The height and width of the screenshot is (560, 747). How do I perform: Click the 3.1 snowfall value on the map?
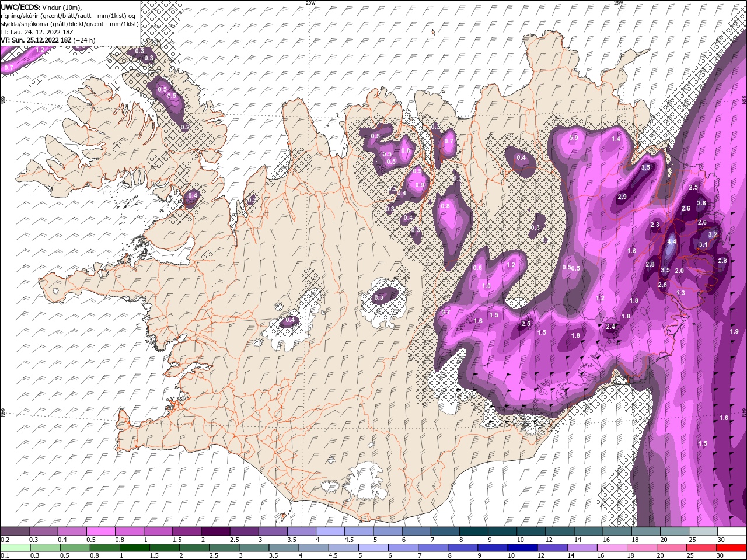point(703,244)
